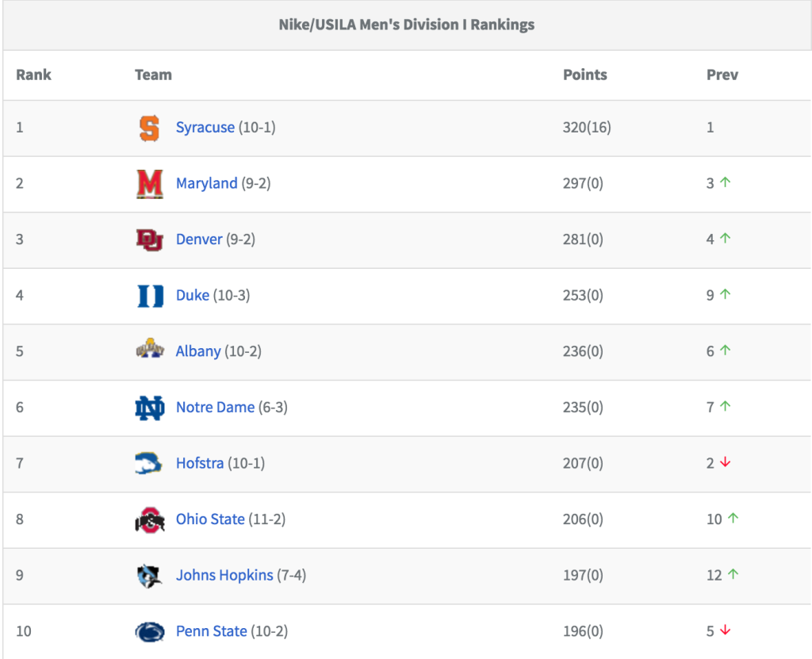This screenshot has height=659, width=812.
Task: Select Syracuse points value 320(16)
Action: (x=587, y=128)
